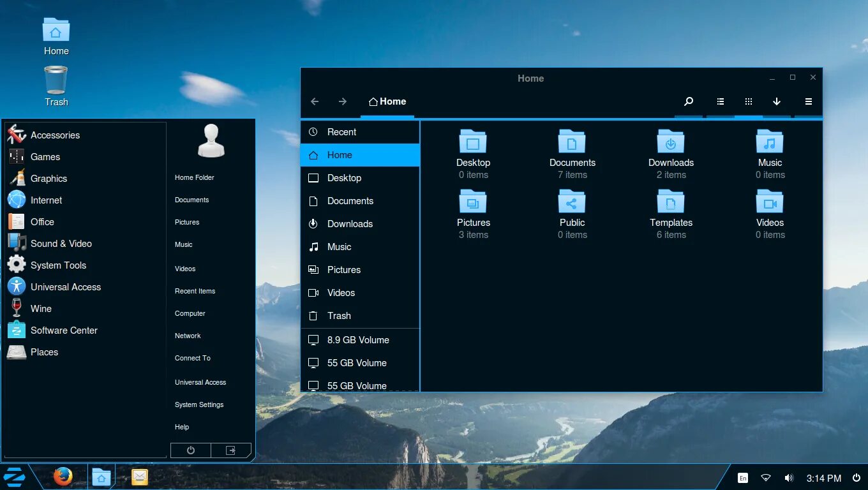Image resolution: width=868 pixels, height=490 pixels.
Task: Open the mail client from taskbar
Action: coord(140,477)
